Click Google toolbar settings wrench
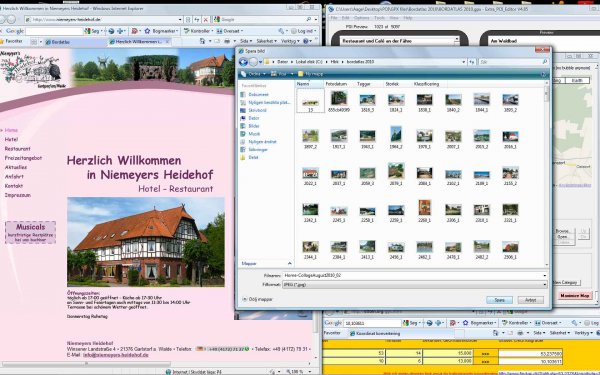Screen dimensions: 600x375 tap(282, 31)
